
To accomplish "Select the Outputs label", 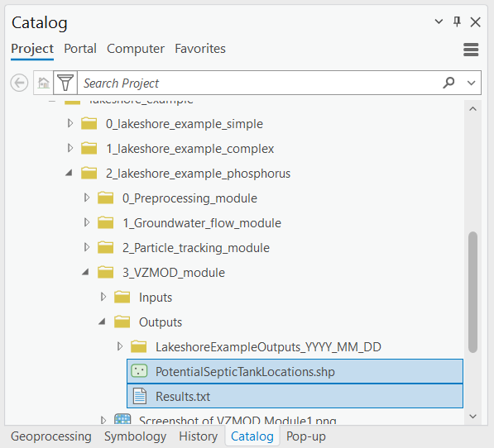I will coord(161,322).
